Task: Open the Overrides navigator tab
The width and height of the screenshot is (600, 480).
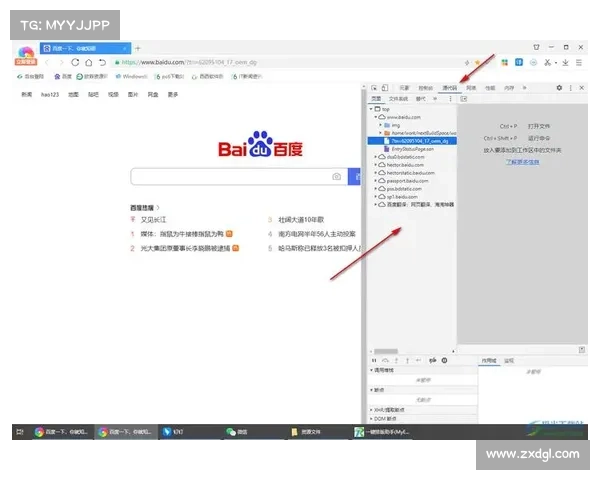Action: click(421, 99)
